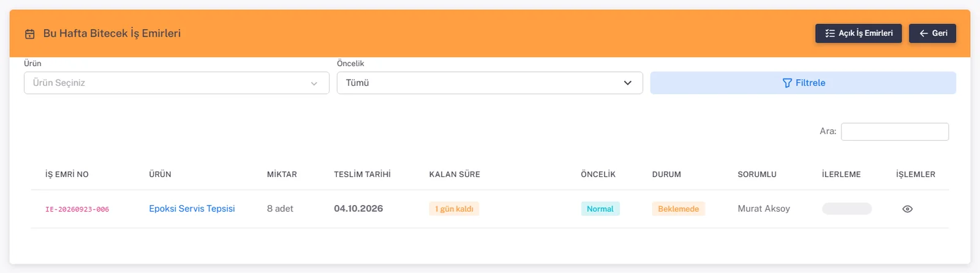980x273 pixels.
Task: Focus the Ara search input field
Action: point(894,132)
